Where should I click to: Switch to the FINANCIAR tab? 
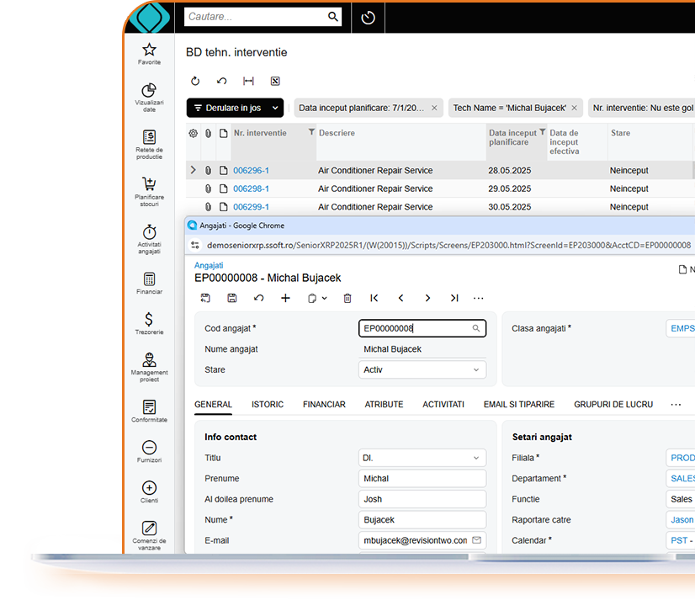click(x=324, y=404)
